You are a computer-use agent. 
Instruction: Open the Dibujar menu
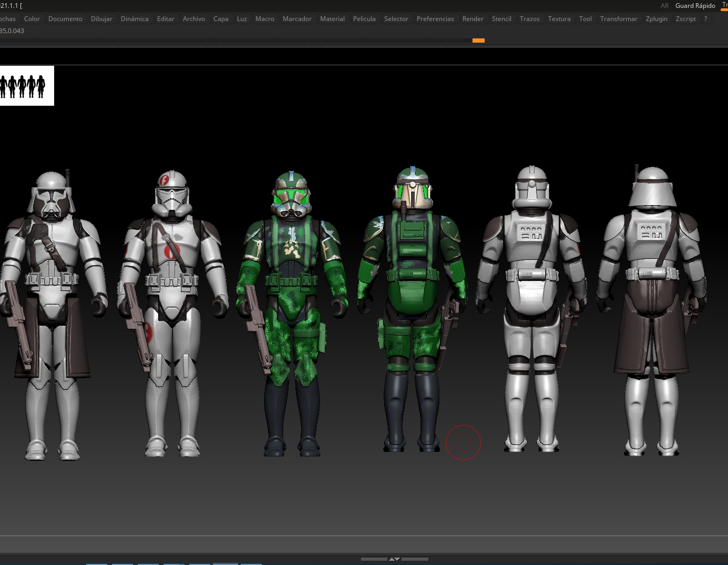tap(101, 18)
